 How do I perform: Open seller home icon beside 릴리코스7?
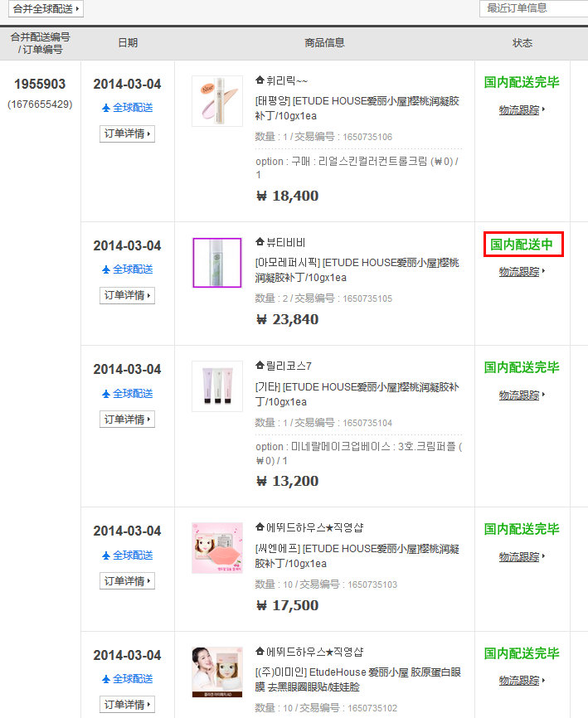tap(260, 366)
